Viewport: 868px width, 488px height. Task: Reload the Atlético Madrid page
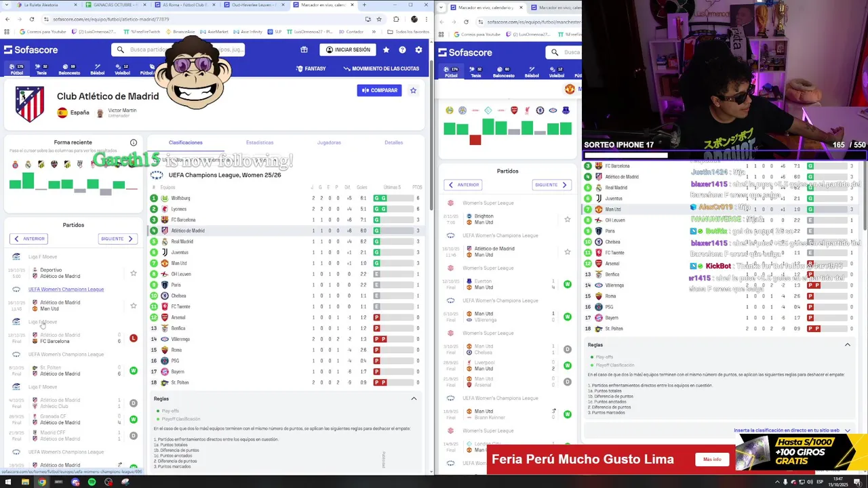[x=32, y=19]
